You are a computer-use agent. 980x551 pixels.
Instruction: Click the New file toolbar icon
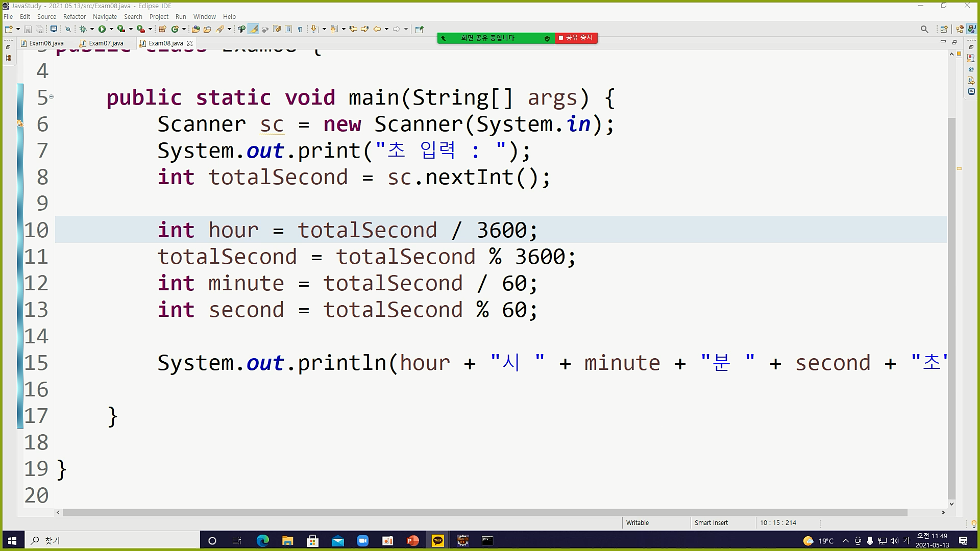(x=9, y=29)
